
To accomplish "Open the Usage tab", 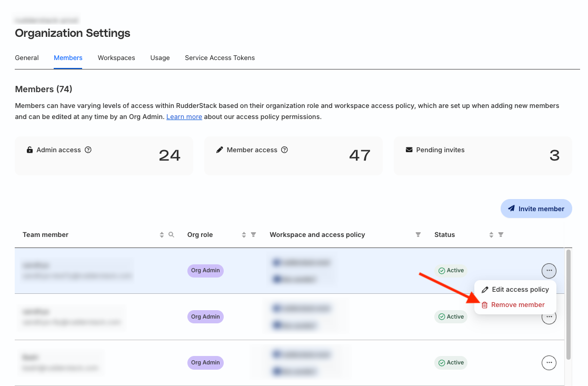I will (x=160, y=58).
